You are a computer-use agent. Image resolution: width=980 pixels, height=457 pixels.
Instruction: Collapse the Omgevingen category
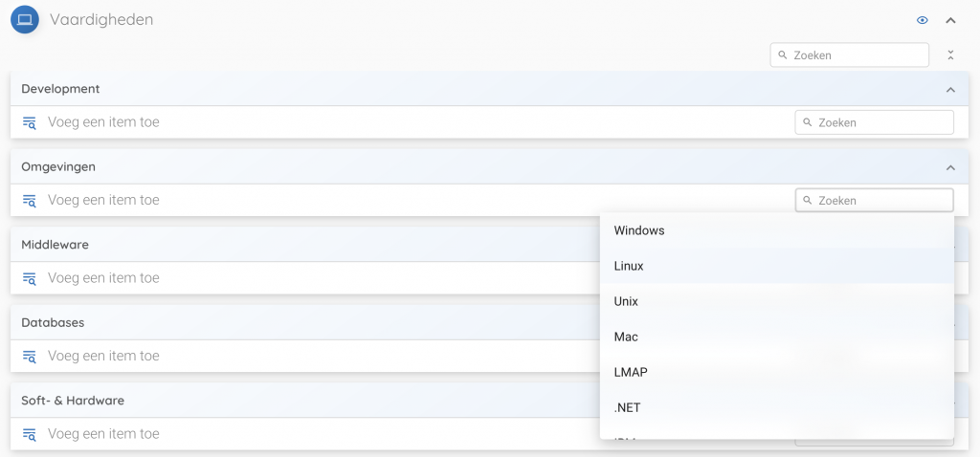[x=950, y=167]
